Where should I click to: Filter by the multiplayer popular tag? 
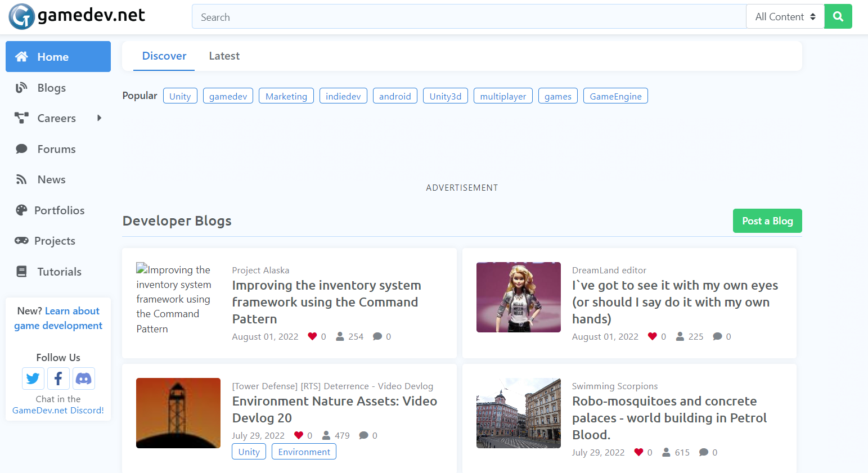[x=502, y=96]
